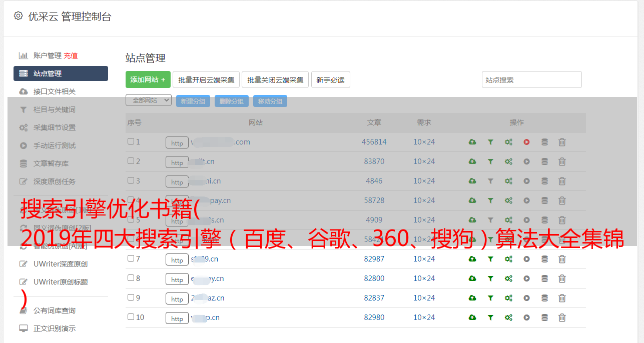Open 文章暂存库 in the sidebar
The width and height of the screenshot is (644, 343).
pos(51,163)
